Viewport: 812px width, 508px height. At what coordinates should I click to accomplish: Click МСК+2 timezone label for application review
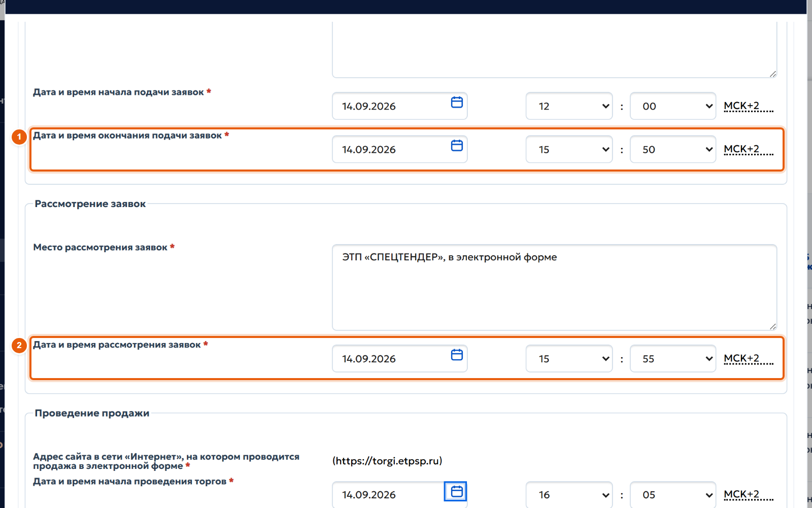[x=749, y=358]
